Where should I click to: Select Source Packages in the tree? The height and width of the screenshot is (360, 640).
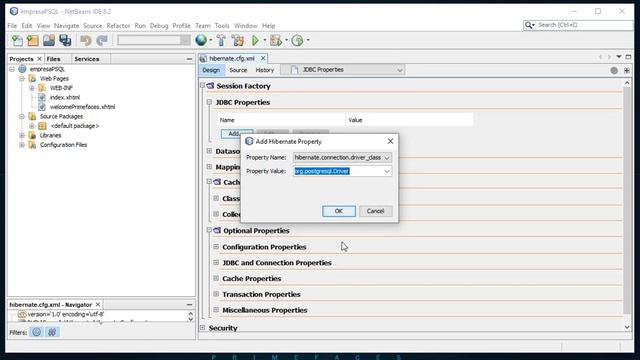(x=61, y=116)
